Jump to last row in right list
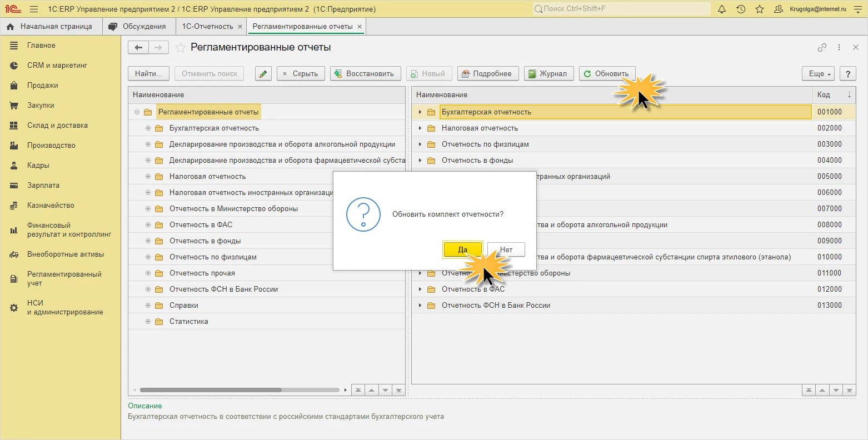 coord(849,390)
